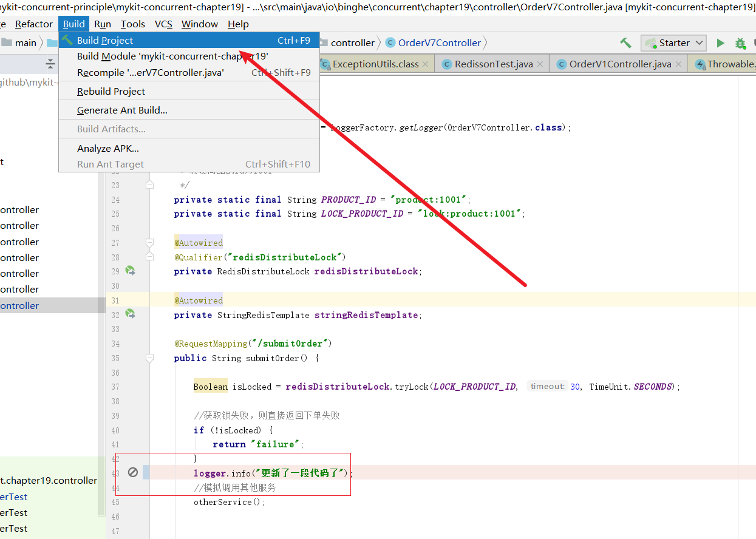The height and width of the screenshot is (539, 756).
Task: Select Build Project from the Build menu
Action: [x=105, y=41]
